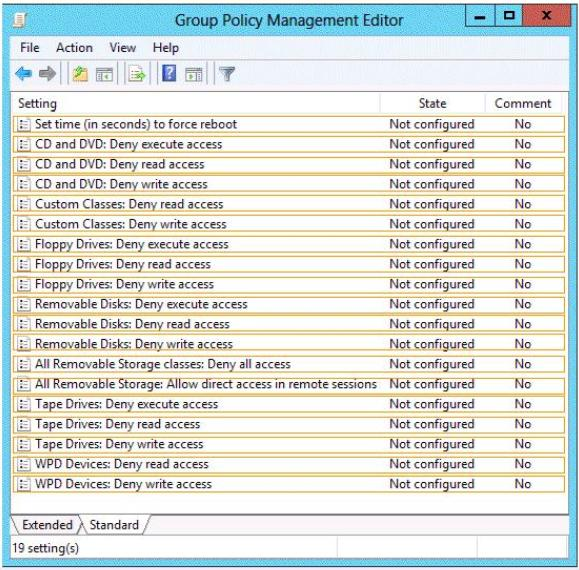Open the blue Help question-mark icon
Viewport: 579px width, 570px height.
click(x=169, y=73)
